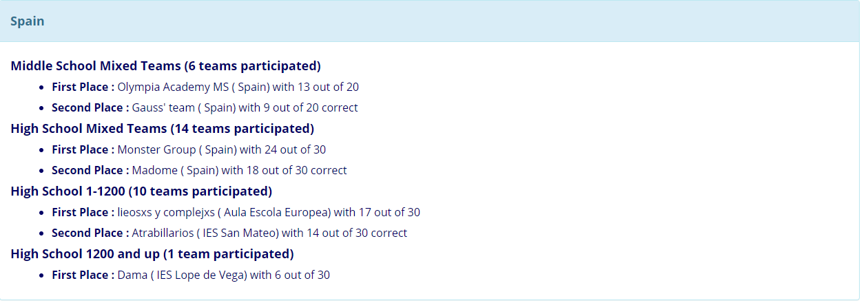
Task: Select Middle School Mixed Teams heading
Action: click(166, 67)
